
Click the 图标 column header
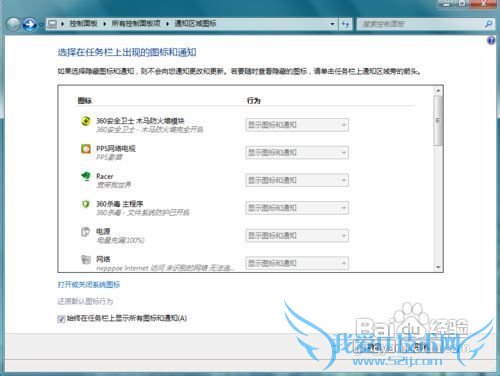(x=85, y=100)
